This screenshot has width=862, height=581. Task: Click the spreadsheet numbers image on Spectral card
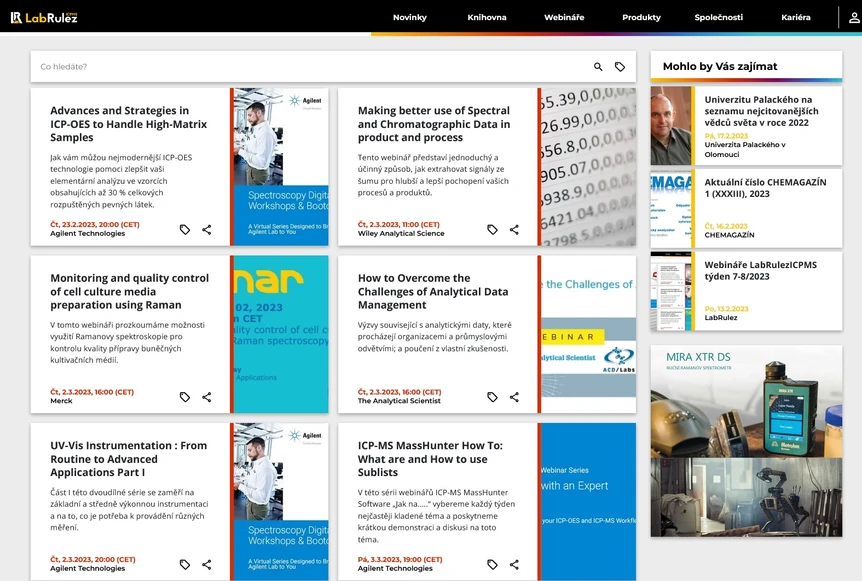click(x=588, y=167)
